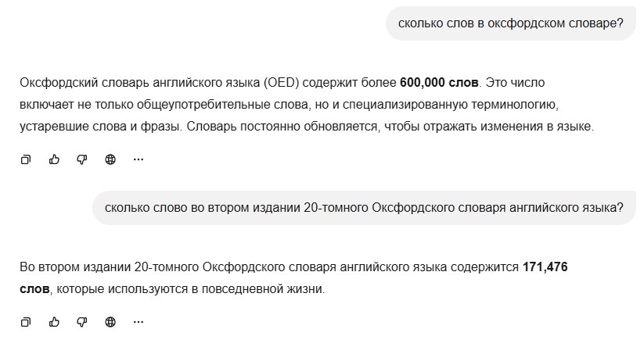Give thumbs down to the 171,476 answer

[x=82, y=322]
